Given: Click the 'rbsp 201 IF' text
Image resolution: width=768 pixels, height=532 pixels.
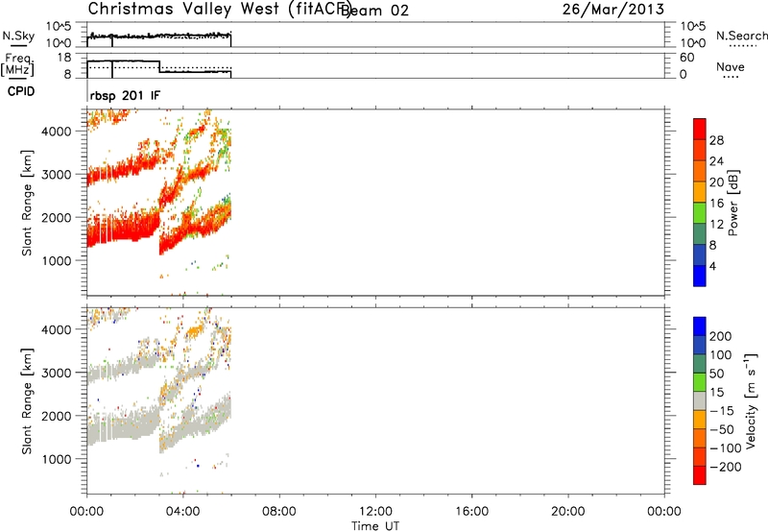Looking at the screenshot, I should tap(125, 95).
